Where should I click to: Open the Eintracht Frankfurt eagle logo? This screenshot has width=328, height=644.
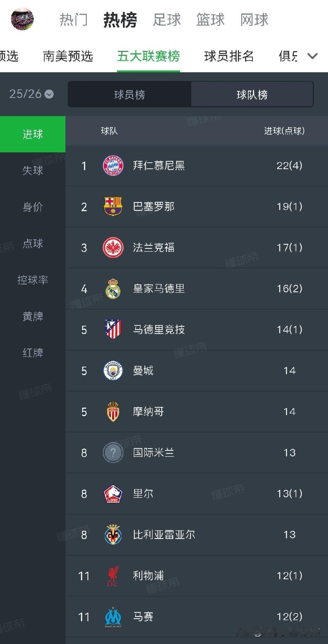click(113, 247)
